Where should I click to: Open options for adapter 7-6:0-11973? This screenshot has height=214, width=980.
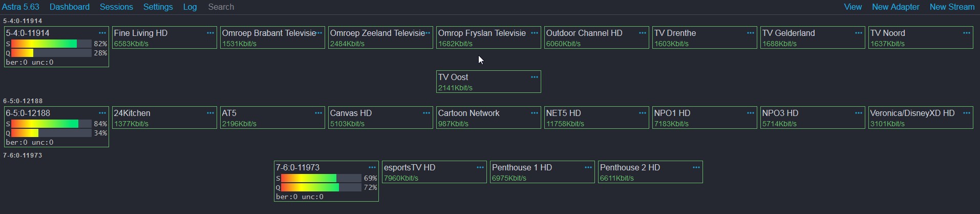click(372, 167)
